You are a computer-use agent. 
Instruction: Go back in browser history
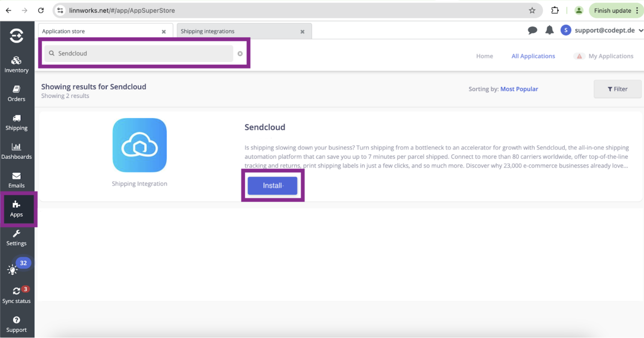[8, 11]
